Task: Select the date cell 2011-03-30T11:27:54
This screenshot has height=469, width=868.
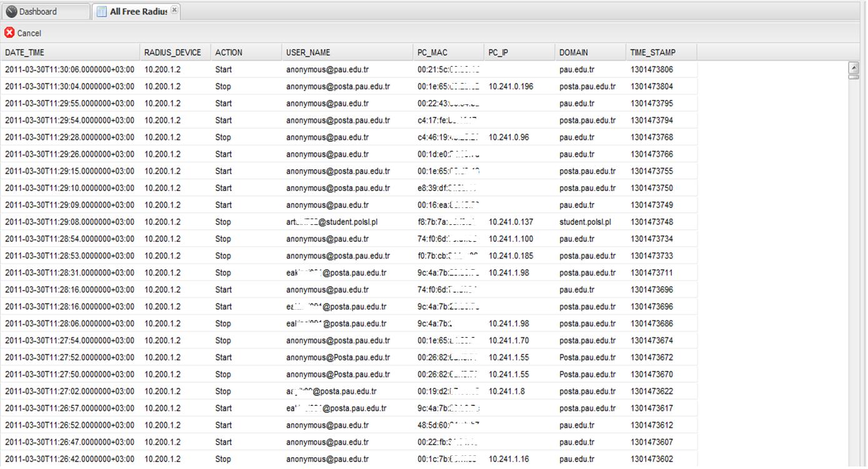Action: pyautogui.click(x=69, y=340)
